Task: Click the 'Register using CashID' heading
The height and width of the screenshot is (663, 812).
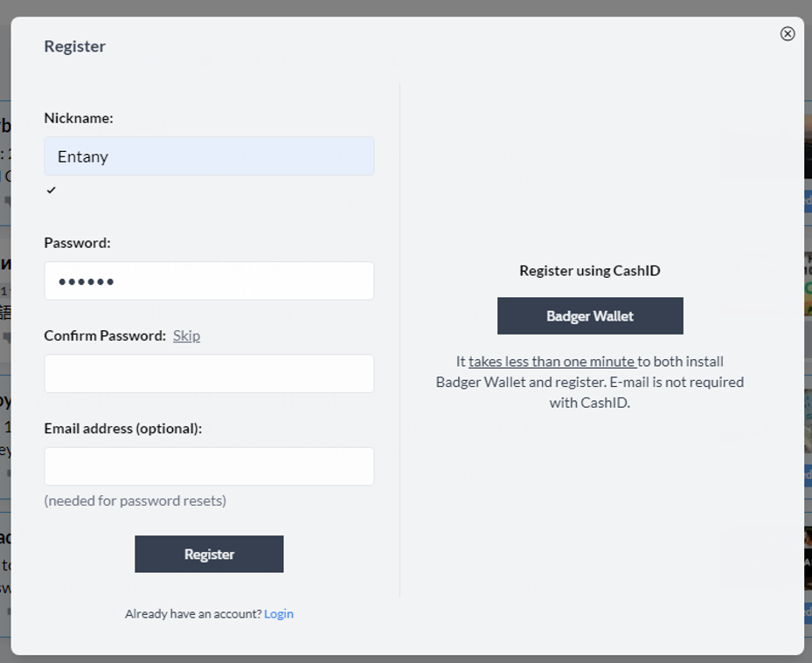Action: point(590,271)
